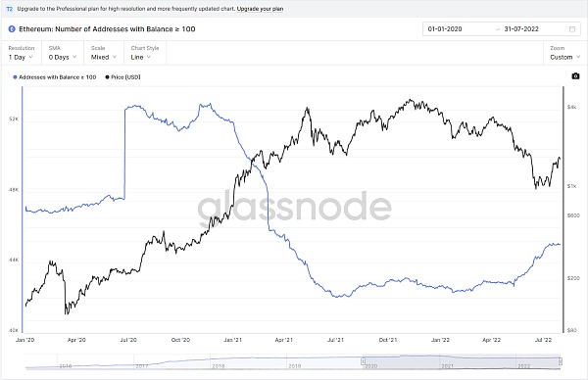588x380 pixels.
Task: Click the 'Jul '20' x-axis label
Action: [x=128, y=340]
